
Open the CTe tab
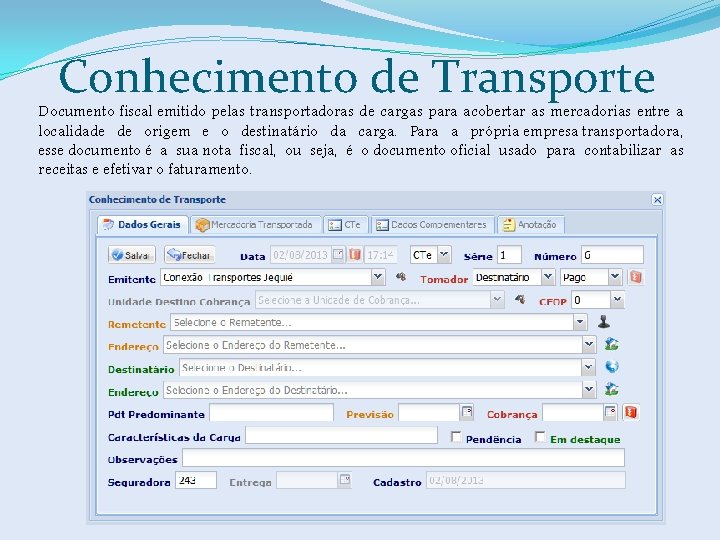tap(344, 225)
